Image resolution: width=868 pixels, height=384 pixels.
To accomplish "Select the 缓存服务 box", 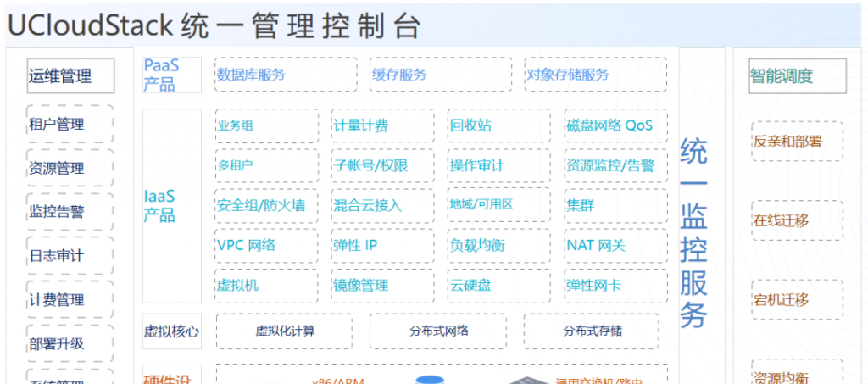I will pyautogui.click(x=441, y=74).
